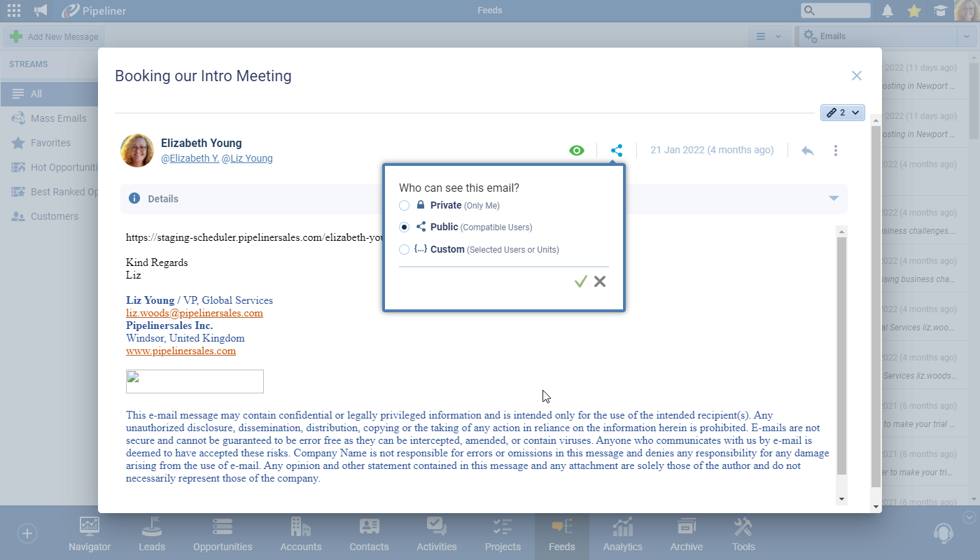Screen dimensions: 980x560
Task: Open the attachments count dropdown
Action: click(x=843, y=113)
